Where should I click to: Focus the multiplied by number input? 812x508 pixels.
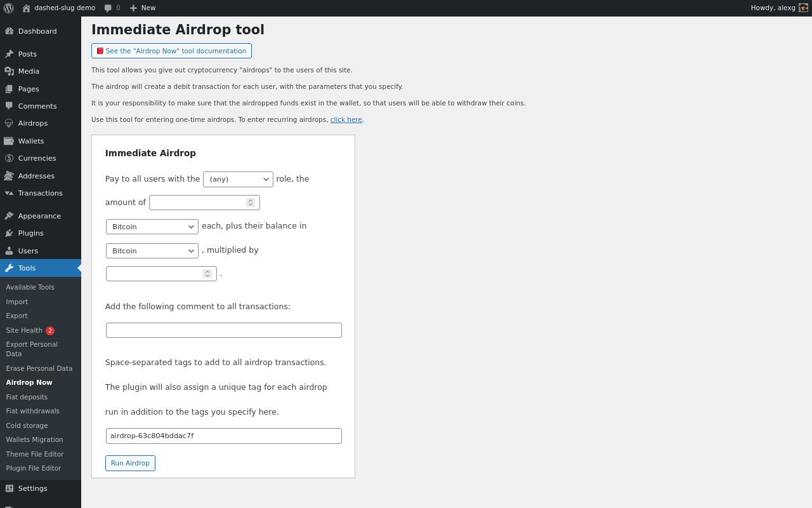[x=161, y=274]
